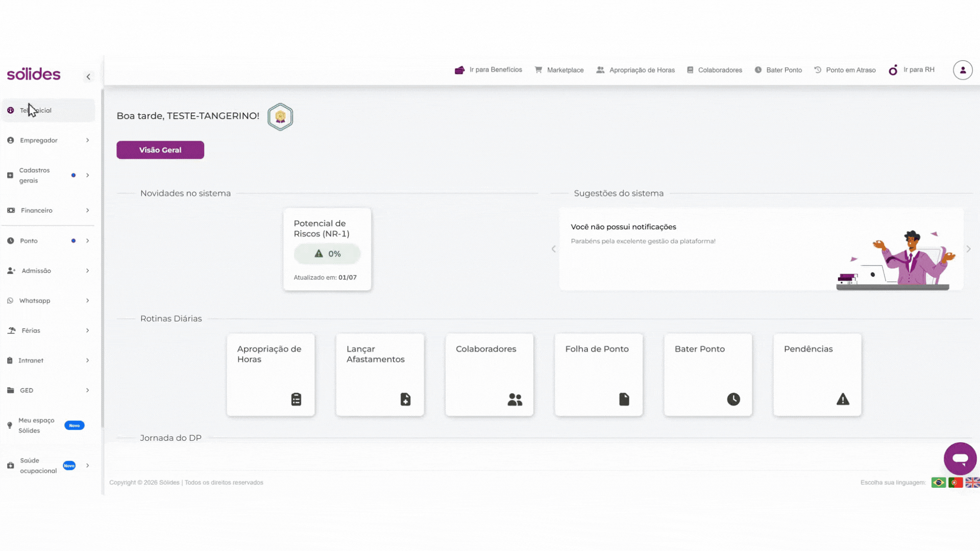Click the file-plus icon on Lançar Afastamentos card
The height and width of the screenshot is (551, 980).
405,399
